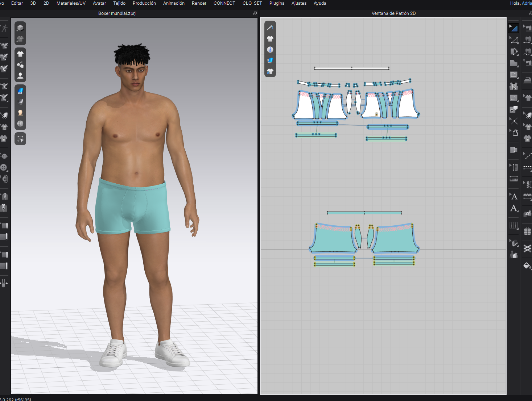
Task: Toggle the show garment white shirt in 3D window
Action: click(20, 54)
